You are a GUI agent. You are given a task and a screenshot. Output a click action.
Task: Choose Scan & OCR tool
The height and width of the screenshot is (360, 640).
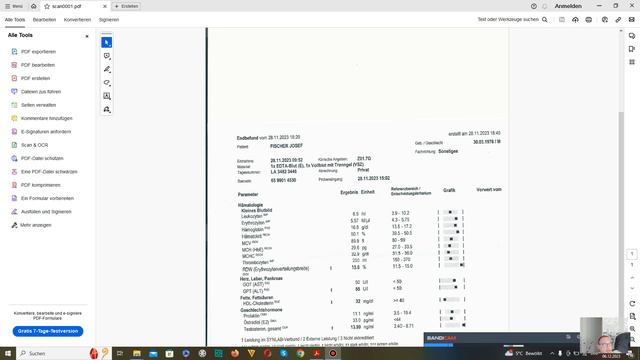click(x=29, y=145)
